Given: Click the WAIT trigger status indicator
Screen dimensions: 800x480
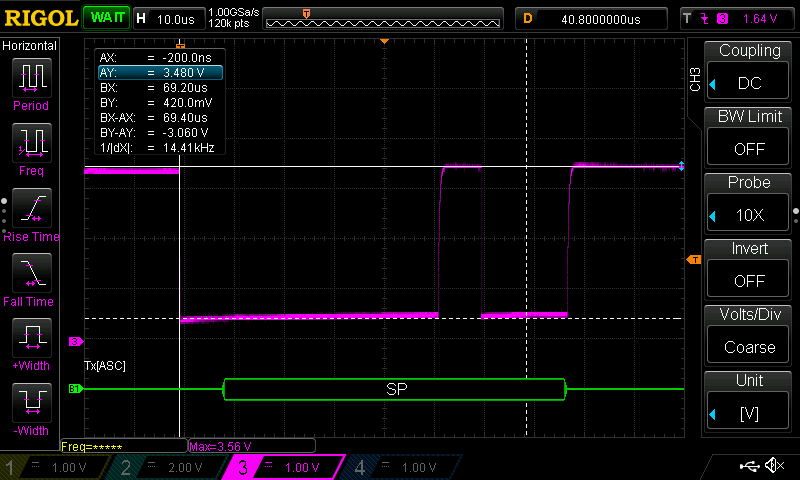Looking at the screenshot, I should [107, 18].
